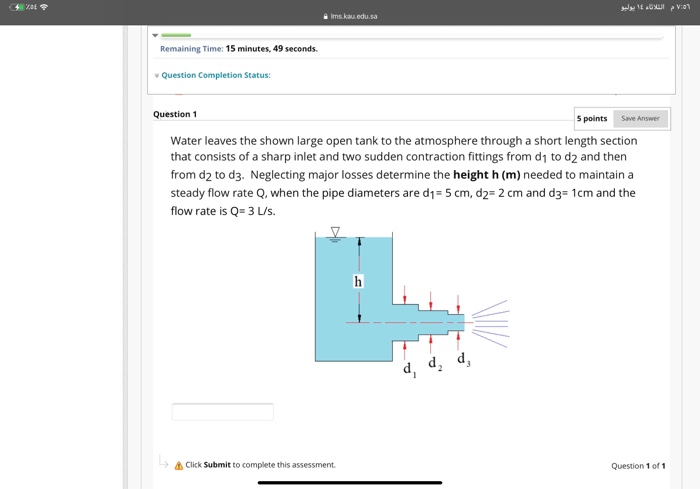Click the answer input field

pos(223,412)
